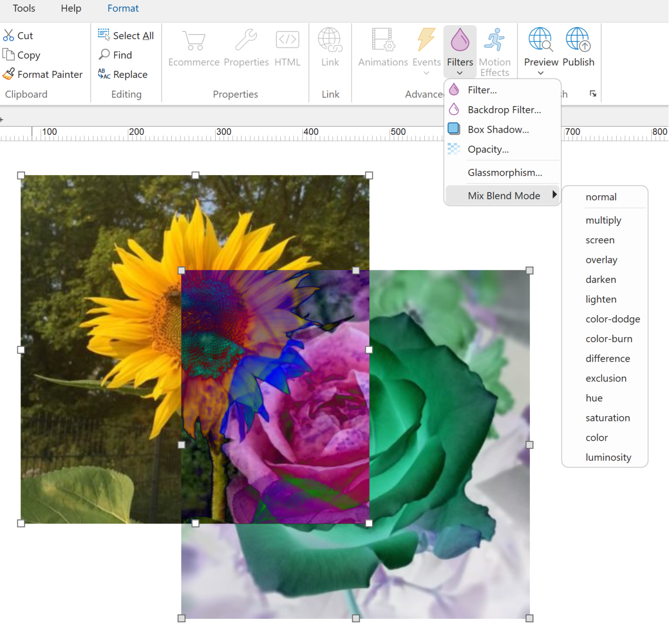Image resolution: width=669 pixels, height=644 pixels.
Task: Choose the multiply blend mode
Action: [x=603, y=220]
